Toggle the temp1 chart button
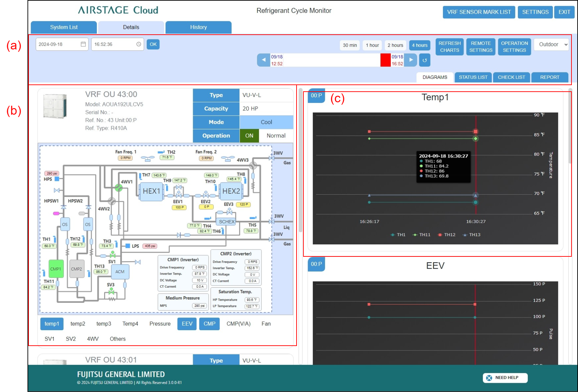Viewport: 578px width, 392px height. (x=52, y=324)
